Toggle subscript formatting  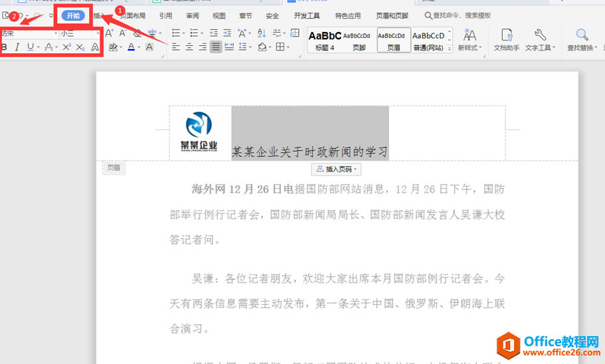[x=80, y=47]
